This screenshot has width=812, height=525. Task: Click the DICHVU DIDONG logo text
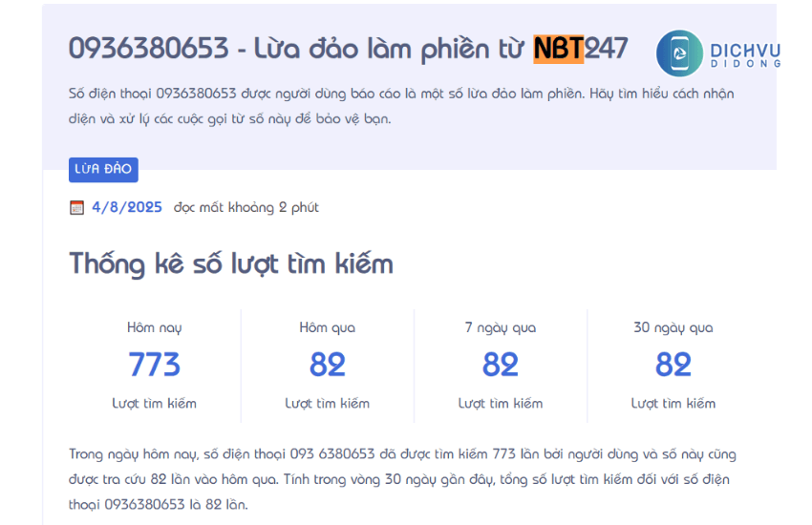(x=745, y=54)
